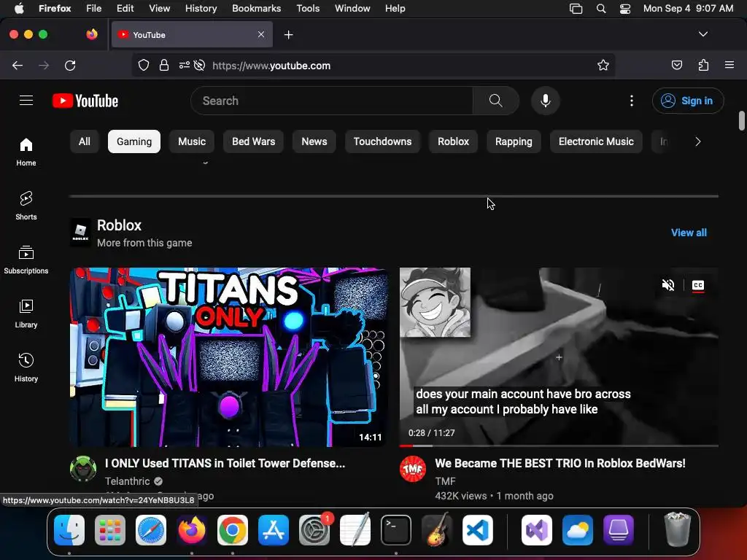
Task: Open Spotlight search in menu bar
Action: point(601,8)
